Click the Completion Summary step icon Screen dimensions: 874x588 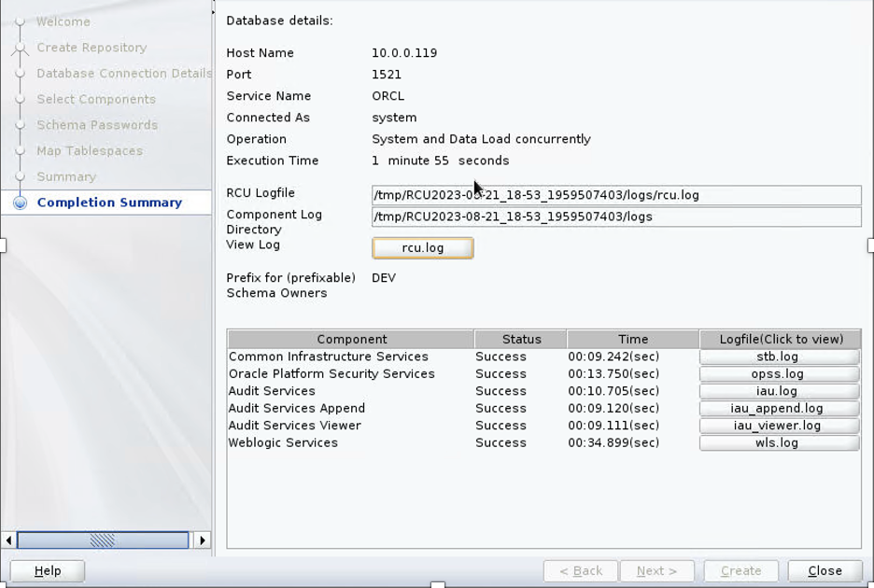pyautogui.click(x=21, y=203)
